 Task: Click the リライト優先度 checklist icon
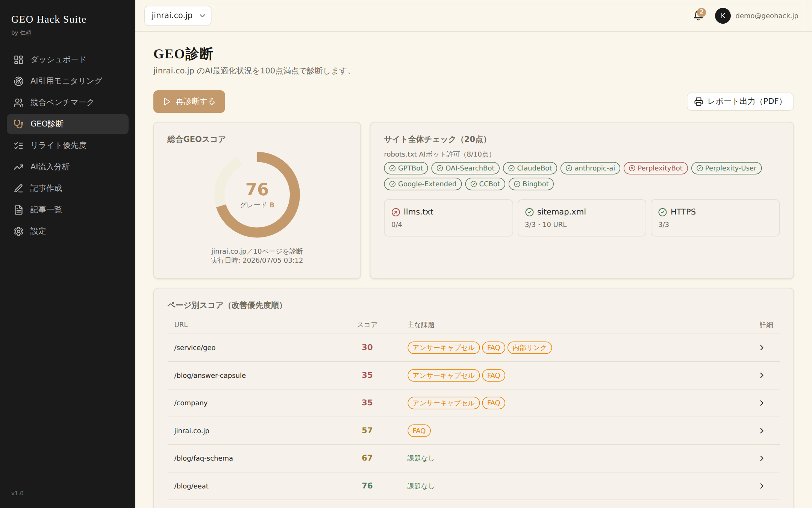pos(18,145)
